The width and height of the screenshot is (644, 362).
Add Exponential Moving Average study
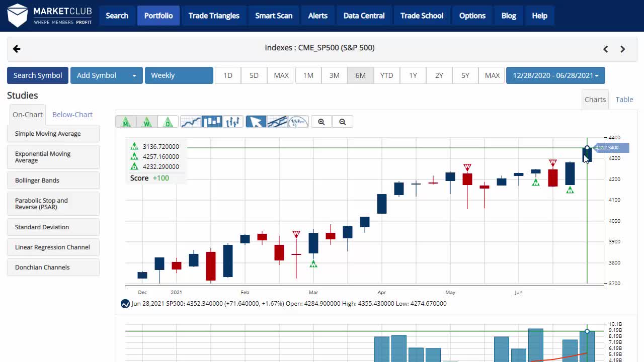[53, 157]
